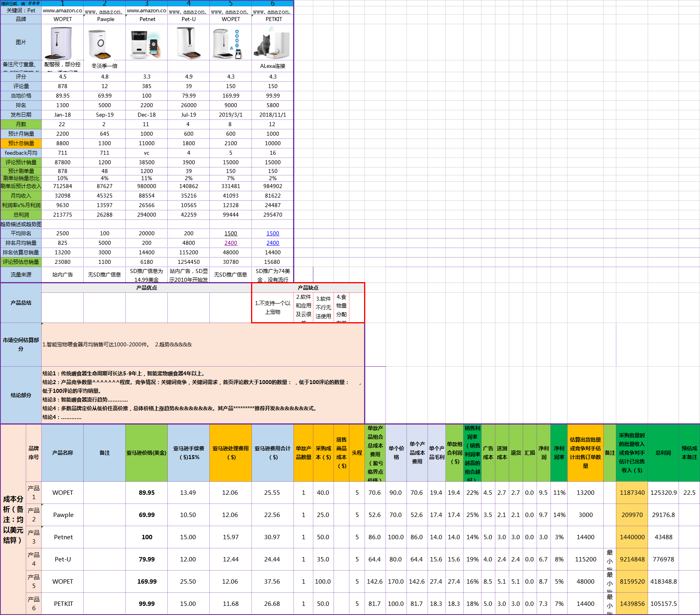This screenshot has width=700, height=615.
Task: Select the Pet-U feeder product image
Action: (188, 43)
